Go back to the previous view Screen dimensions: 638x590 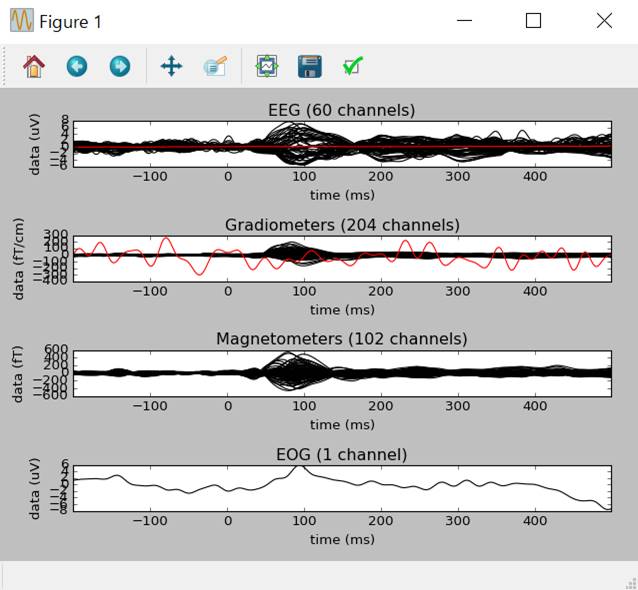pyautogui.click(x=77, y=67)
